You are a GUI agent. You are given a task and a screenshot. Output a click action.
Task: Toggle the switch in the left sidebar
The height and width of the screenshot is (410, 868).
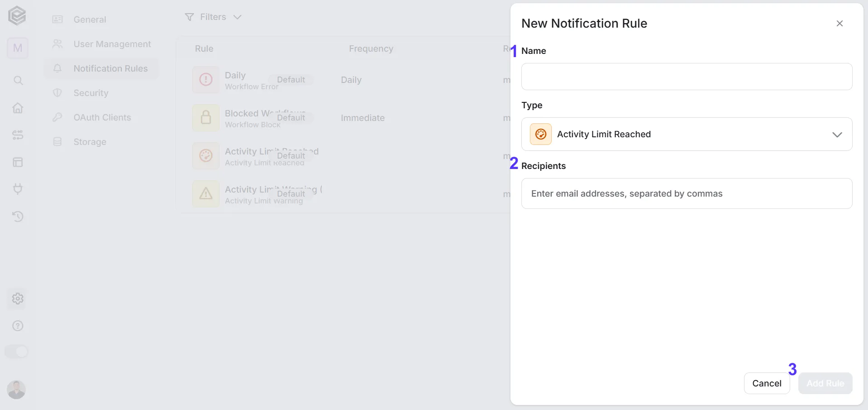tap(16, 352)
